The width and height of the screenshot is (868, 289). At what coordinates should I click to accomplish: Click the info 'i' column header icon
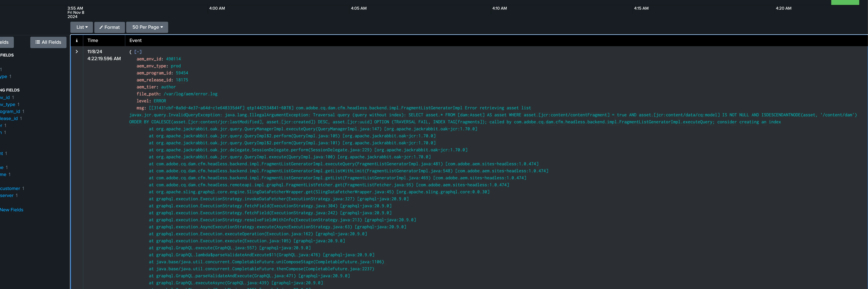76,40
